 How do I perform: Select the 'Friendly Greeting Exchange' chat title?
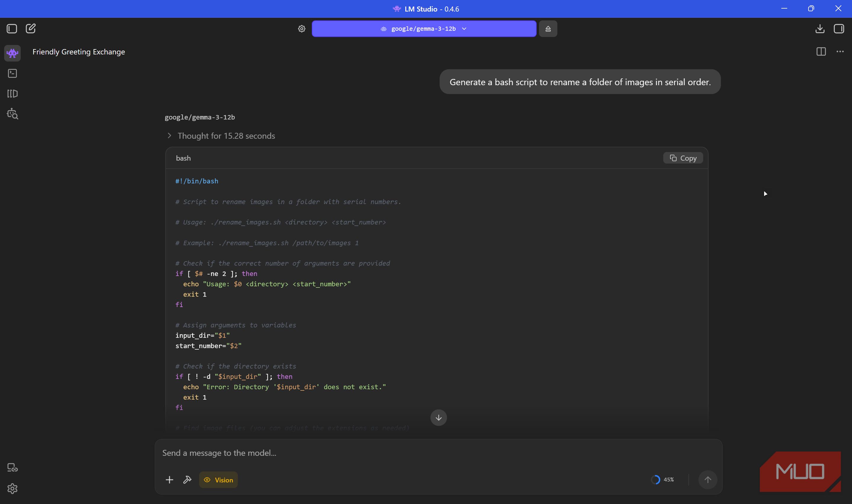click(79, 52)
